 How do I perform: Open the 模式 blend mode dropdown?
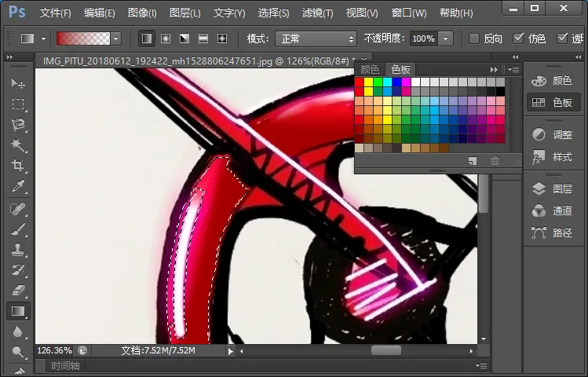tap(316, 38)
